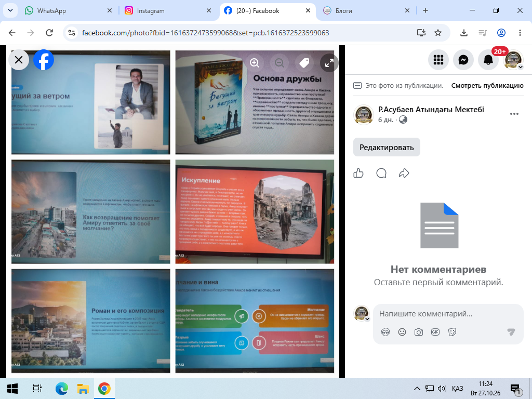Open the Facebook menu grid icon

click(x=438, y=60)
